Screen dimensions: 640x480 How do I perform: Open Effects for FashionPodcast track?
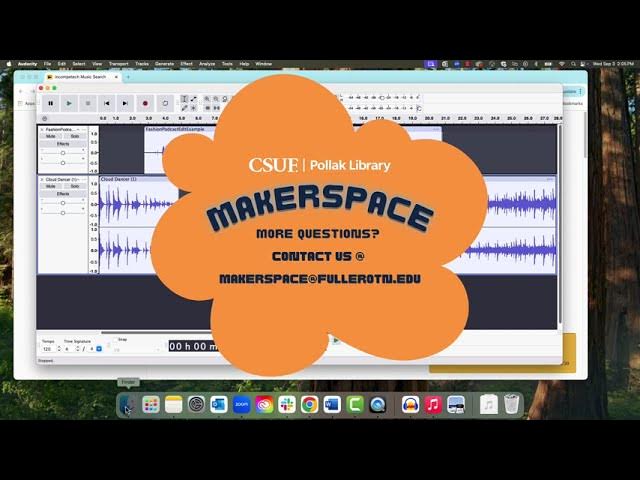63,144
